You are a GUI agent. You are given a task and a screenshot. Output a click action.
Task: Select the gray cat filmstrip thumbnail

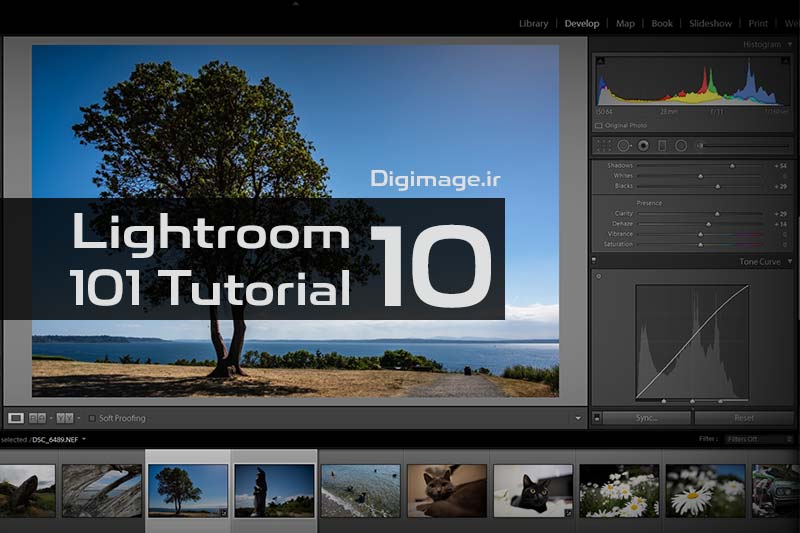(x=447, y=491)
